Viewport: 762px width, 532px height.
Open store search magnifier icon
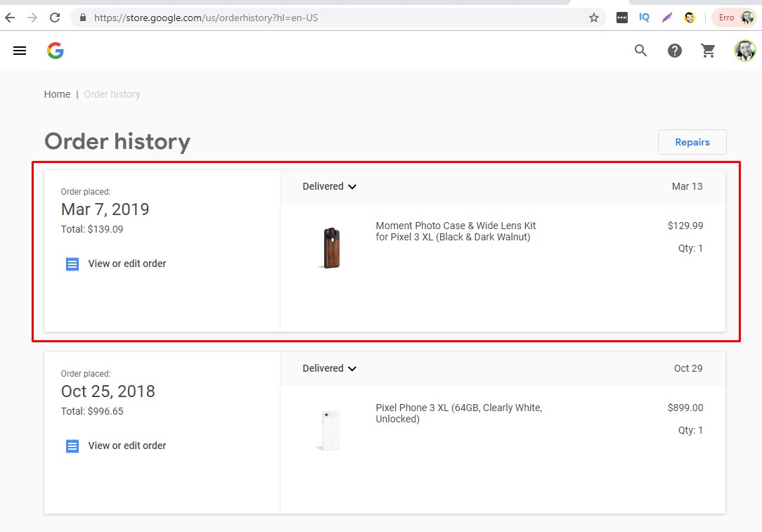coord(640,51)
